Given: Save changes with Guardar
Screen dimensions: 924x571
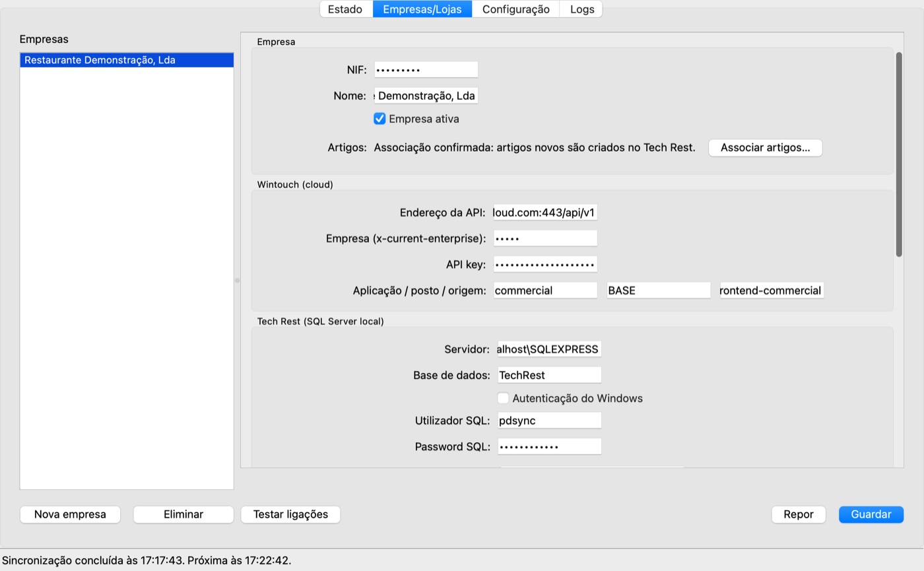Looking at the screenshot, I should (x=871, y=514).
